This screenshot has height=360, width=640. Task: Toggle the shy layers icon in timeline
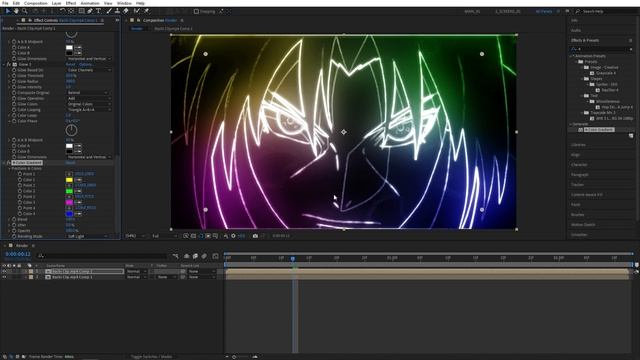[x=187, y=256]
